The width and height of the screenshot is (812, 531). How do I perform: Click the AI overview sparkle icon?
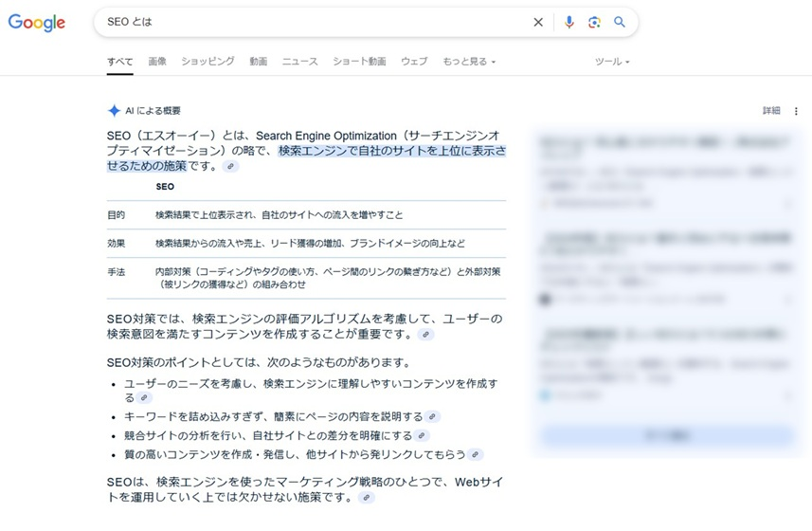point(114,110)
